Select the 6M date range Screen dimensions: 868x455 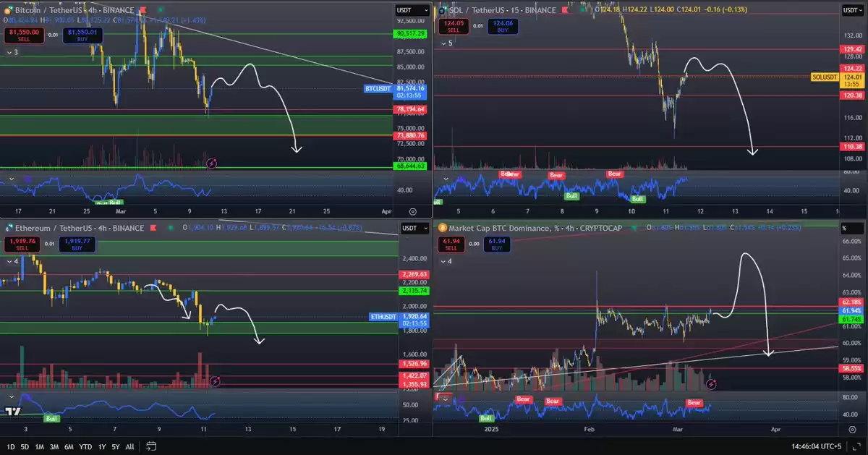69,446
